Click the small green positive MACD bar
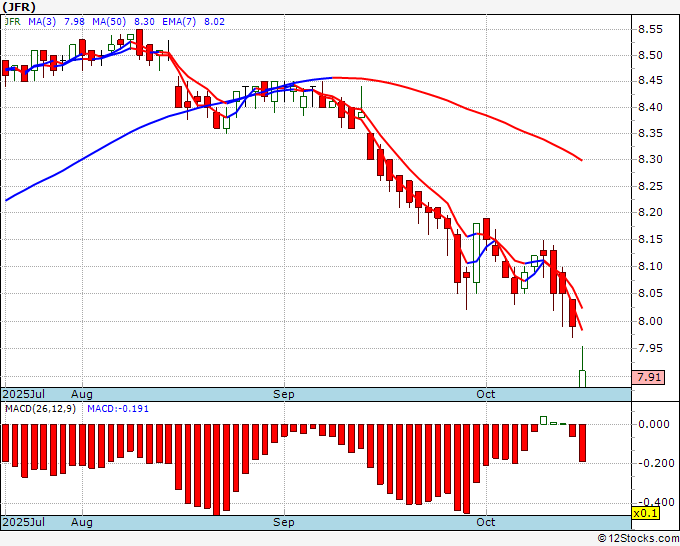The height and width of the screenshot is (546, 680). click(x=543, y=420)
